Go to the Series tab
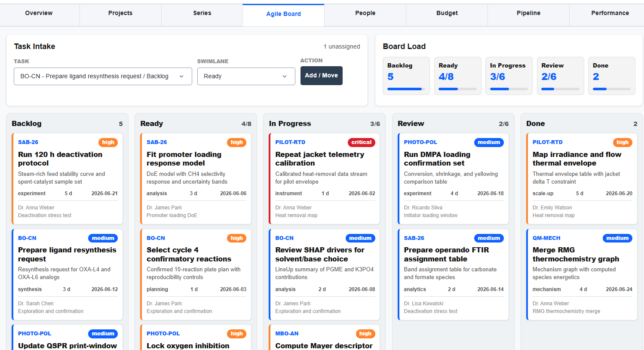644x350 pixels. point(202,13)
